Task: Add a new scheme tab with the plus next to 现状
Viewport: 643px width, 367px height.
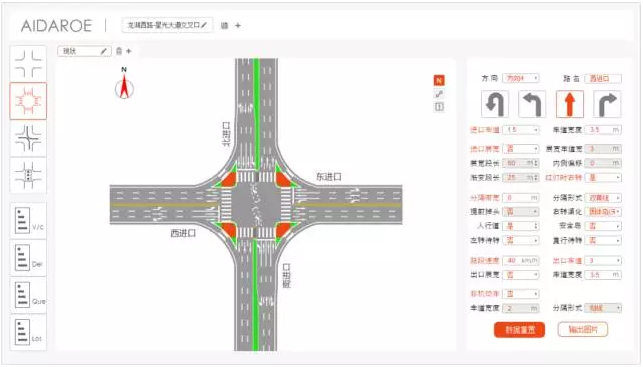Action: pyautogui.click(x=129, y=51)
